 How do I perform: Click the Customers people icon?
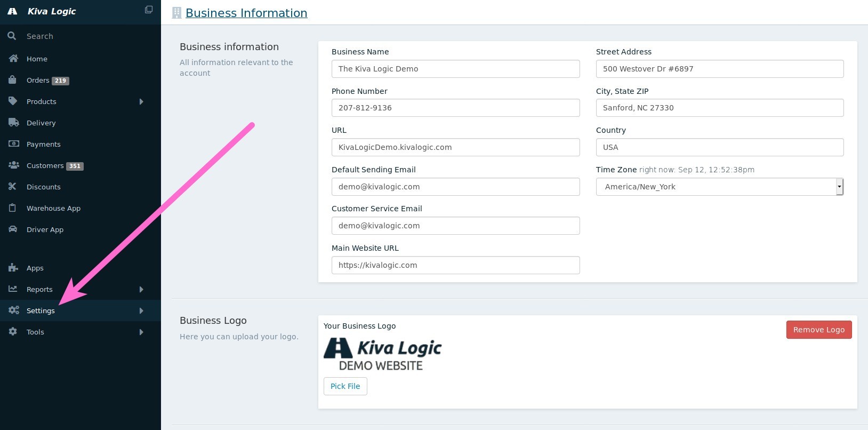pyautogui.click(x=14, y=165)
